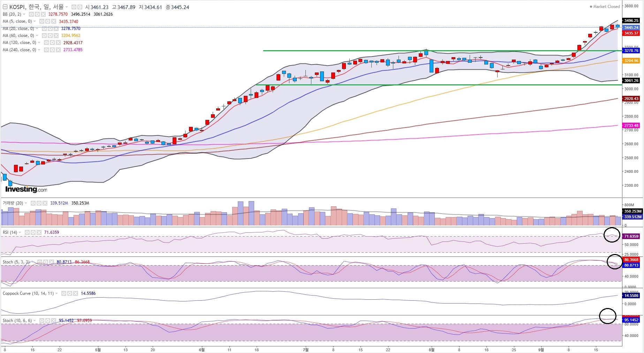Click the 2733.48 magenta price label
Viewport: 644px width, 353px height.
(x=631, y=125)
